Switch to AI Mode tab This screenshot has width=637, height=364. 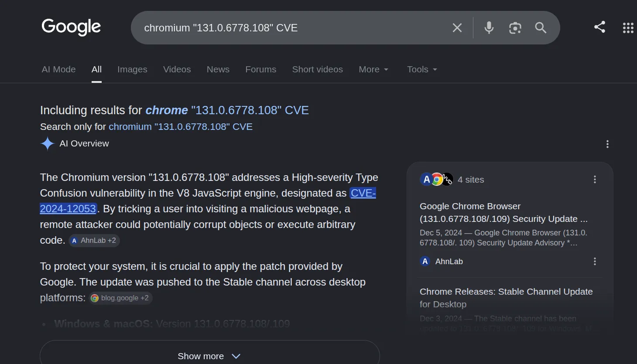(x=58, y=69)
